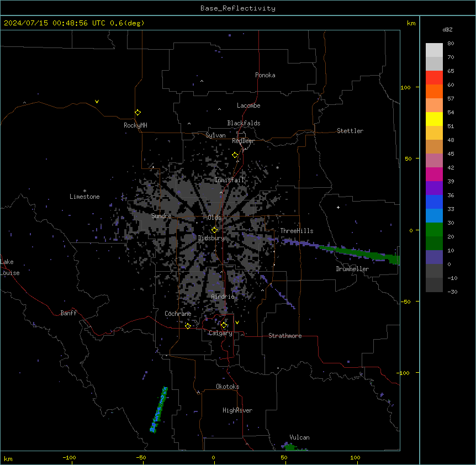Click the Cochrane town label

point(178,314)
